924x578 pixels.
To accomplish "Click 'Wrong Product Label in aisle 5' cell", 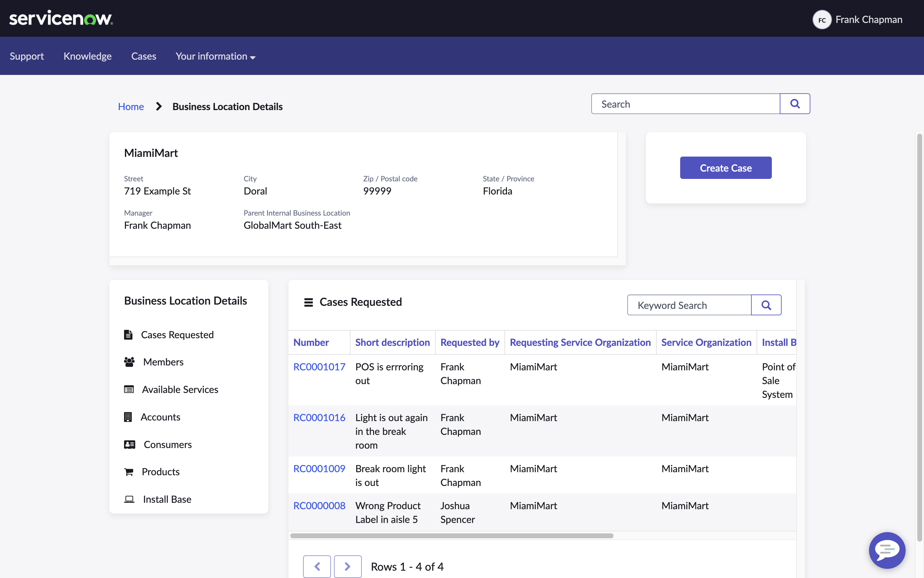I will click(x=387, y=512).
